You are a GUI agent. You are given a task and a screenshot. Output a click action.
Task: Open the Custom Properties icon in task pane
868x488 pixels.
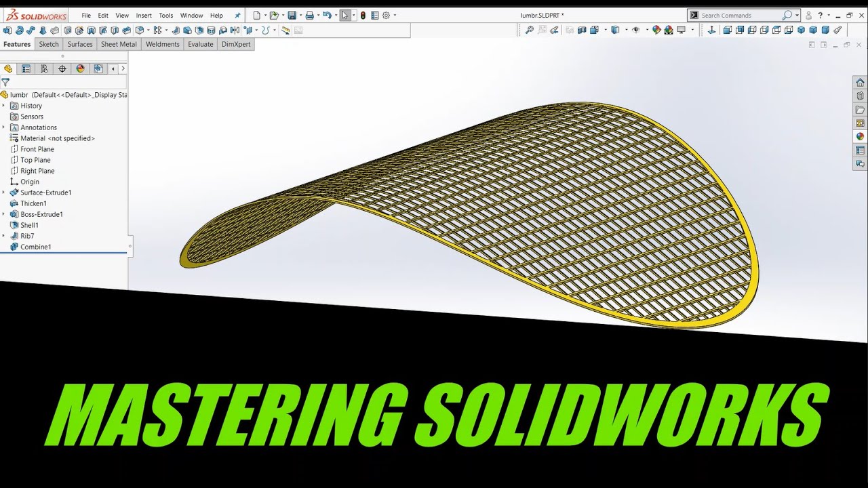(861, 150)
